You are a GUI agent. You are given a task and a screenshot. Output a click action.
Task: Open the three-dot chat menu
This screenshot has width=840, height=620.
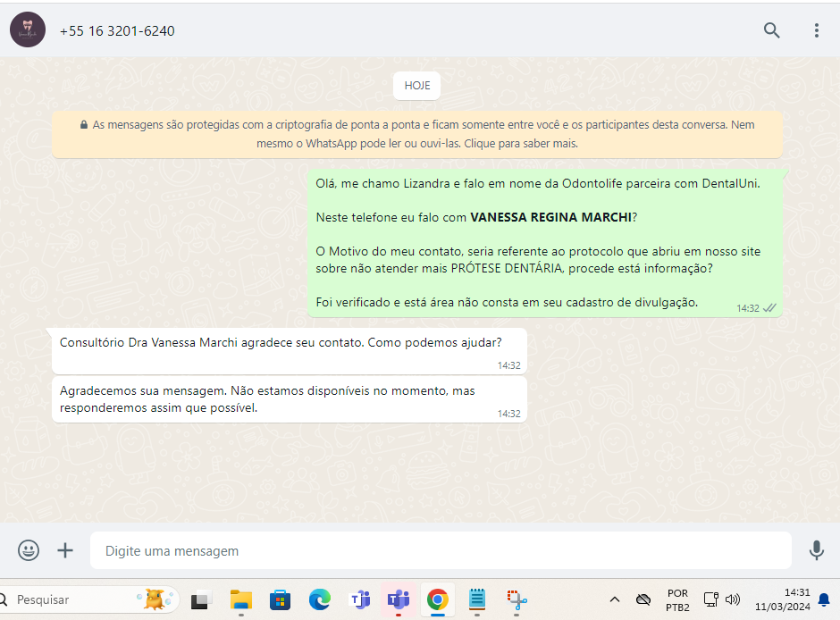816,30
